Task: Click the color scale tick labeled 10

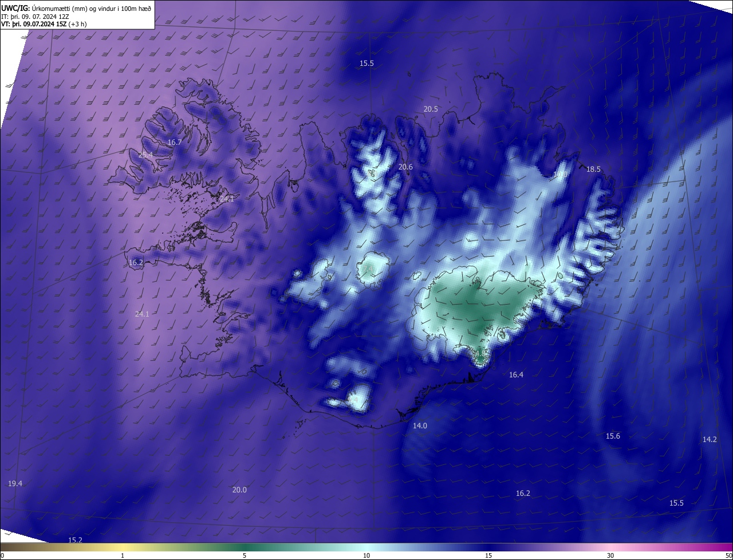Action: pyautogui.click(x=366, y=555)
